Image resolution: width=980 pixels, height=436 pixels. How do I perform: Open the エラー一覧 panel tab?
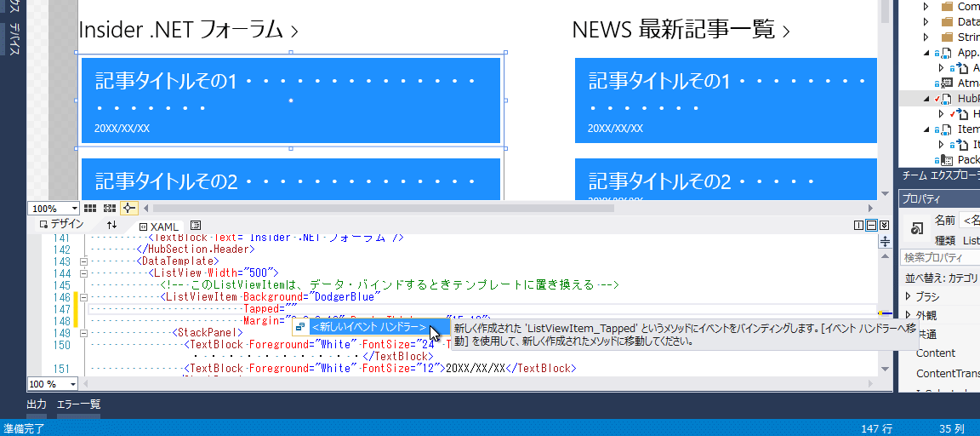[78, 404]
